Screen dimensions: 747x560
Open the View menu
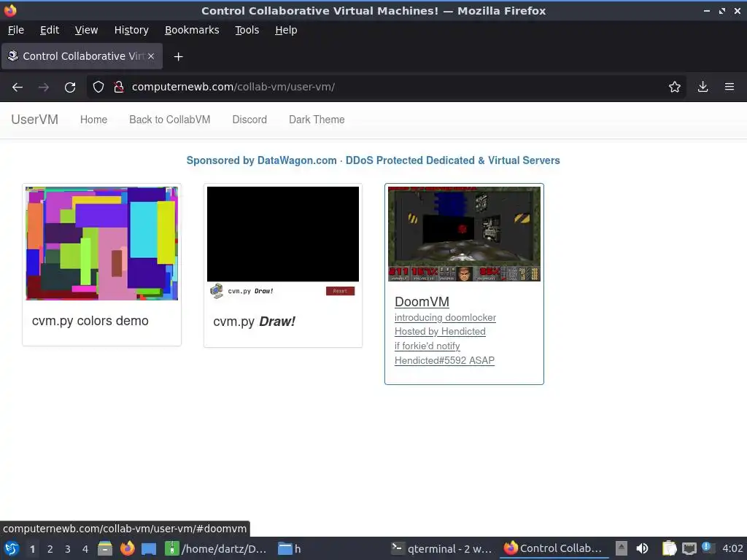point(86,30)
